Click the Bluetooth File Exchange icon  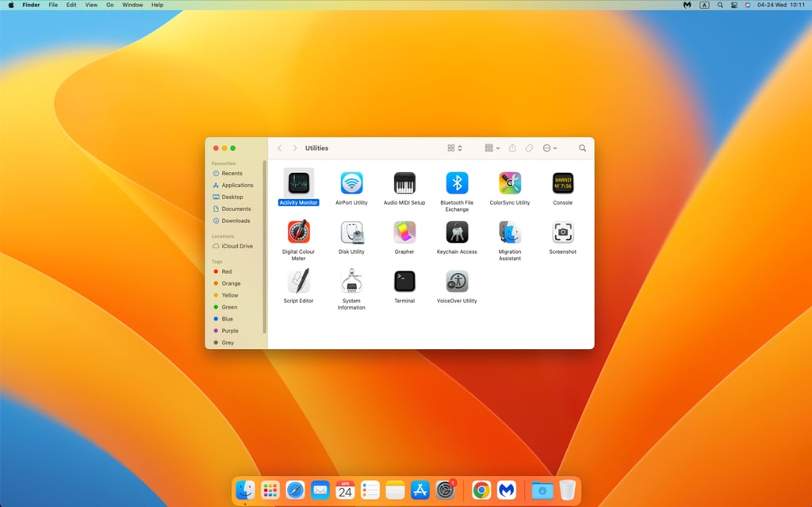[457, 183]
